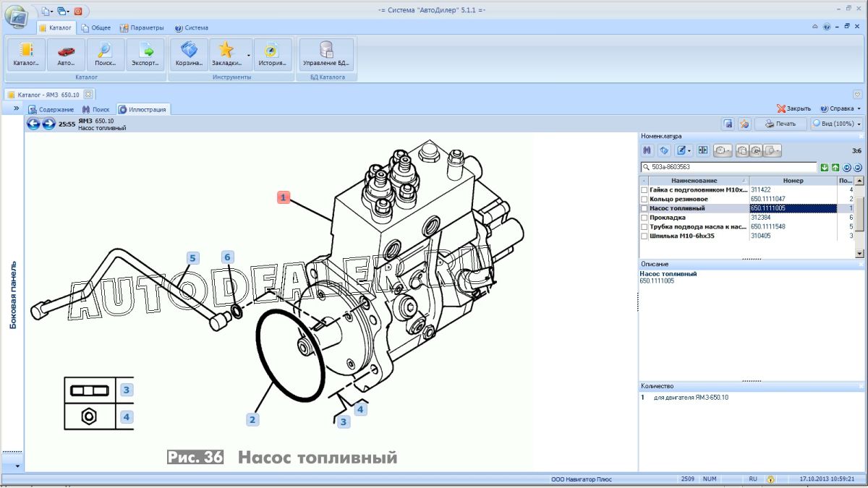Click the columns layout icon in Номенклатура toolbar

point(702,150)
